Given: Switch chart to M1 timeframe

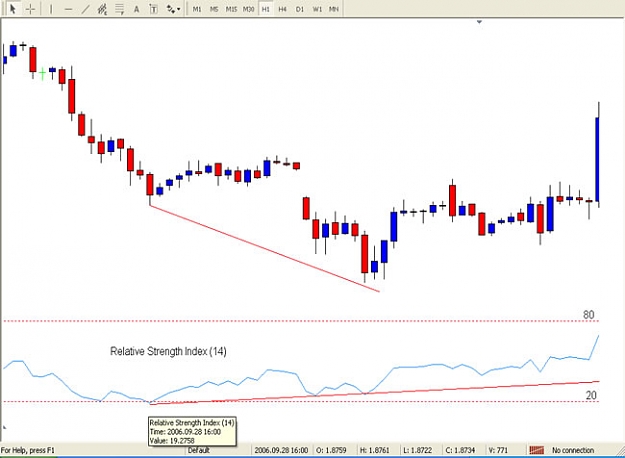Looking at the screenshot, I should pos(197,9).
